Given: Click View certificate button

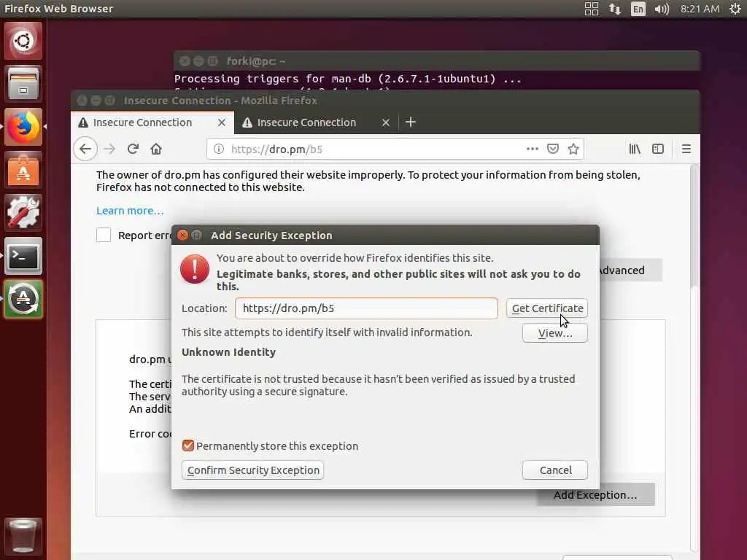Looking at the screenshot, I should click(x=555, y=332).
